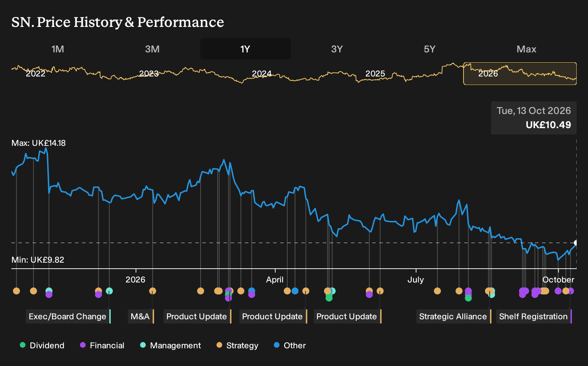Click the price value 'UK£10.49'

(548, 125)
